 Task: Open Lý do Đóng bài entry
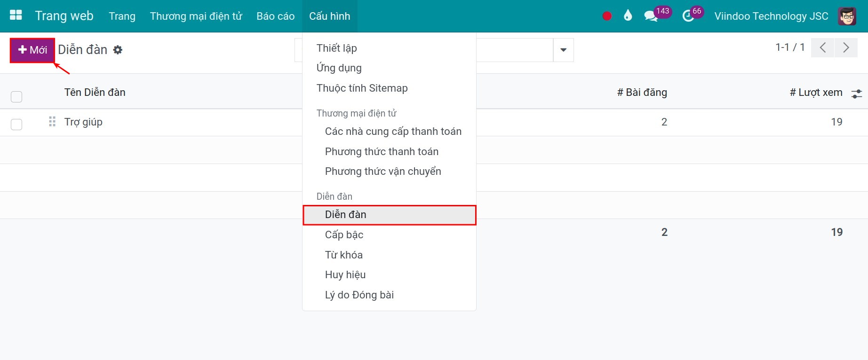point(359,295)
